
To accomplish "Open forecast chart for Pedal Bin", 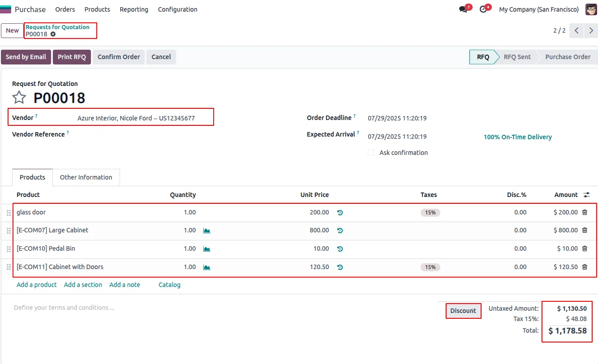I will click(x=207, y=249).
